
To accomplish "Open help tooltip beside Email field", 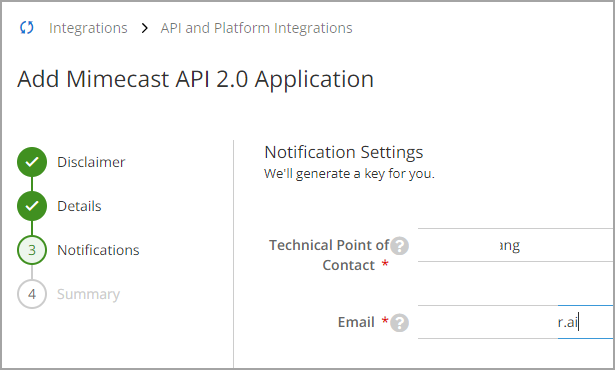I will click(x=400, y=323).
